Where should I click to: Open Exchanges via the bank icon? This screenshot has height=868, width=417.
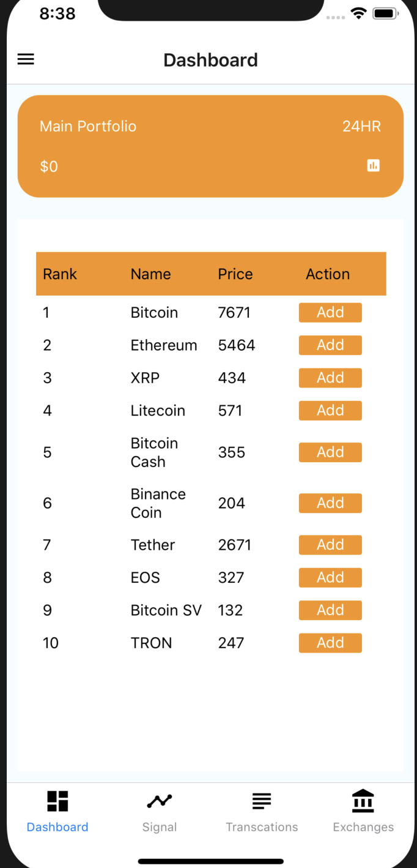[363, 800]
